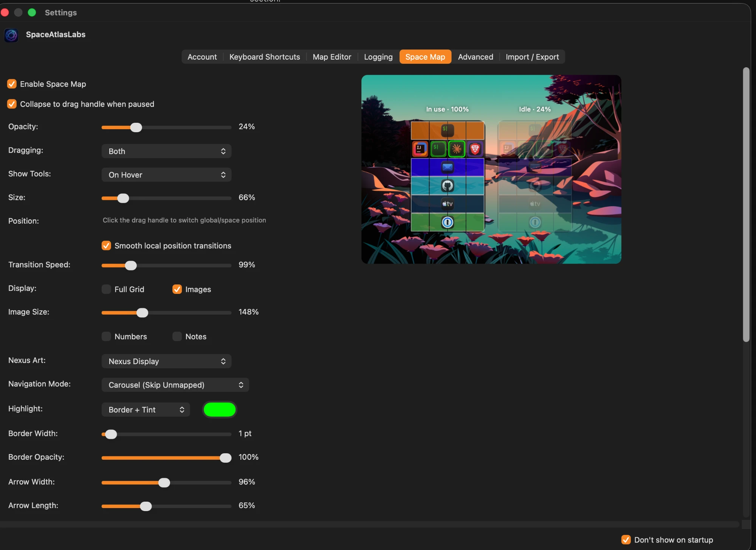Click the green terminal icon beside IntelliJ in the In use map
This screenshot has width=756, height=550.
pos(438,149)
